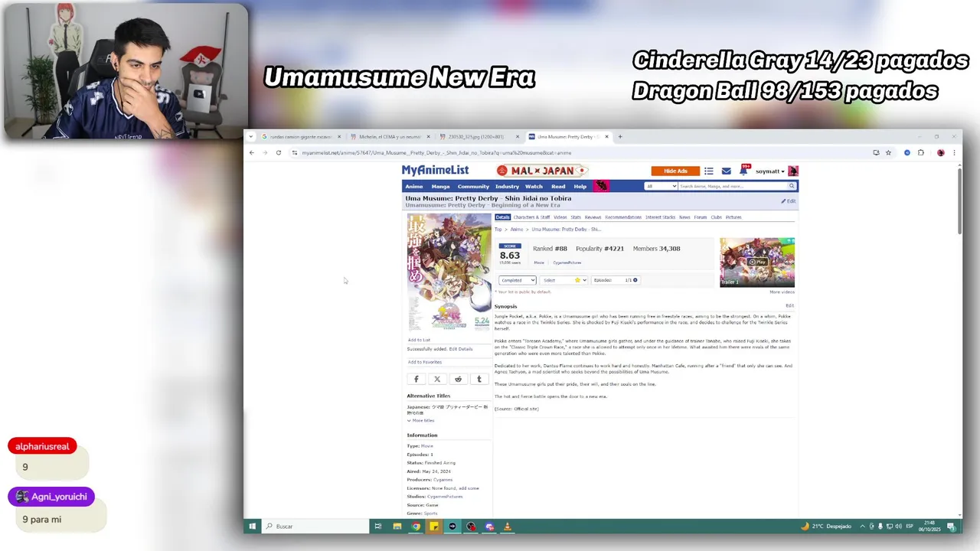Open the Reviews tab

[593, 217]
